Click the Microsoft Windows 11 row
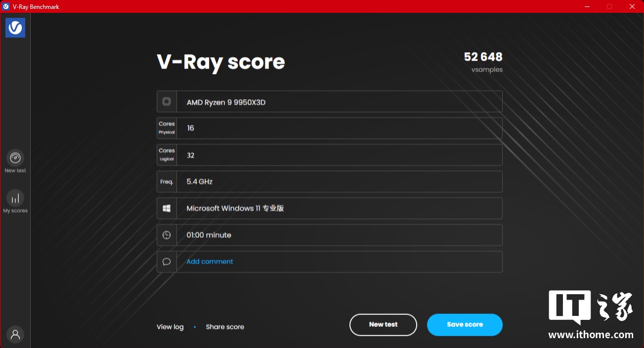Viewport: 644px width, 348px height. click(339, 208)
